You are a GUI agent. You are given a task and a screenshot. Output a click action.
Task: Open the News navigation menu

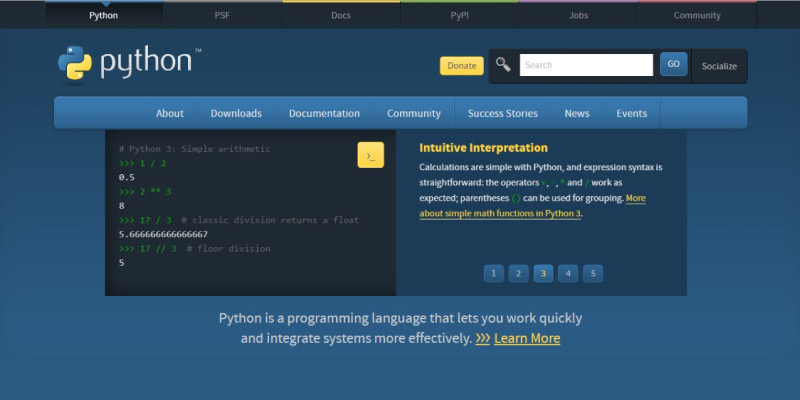[x=577, y=113]
